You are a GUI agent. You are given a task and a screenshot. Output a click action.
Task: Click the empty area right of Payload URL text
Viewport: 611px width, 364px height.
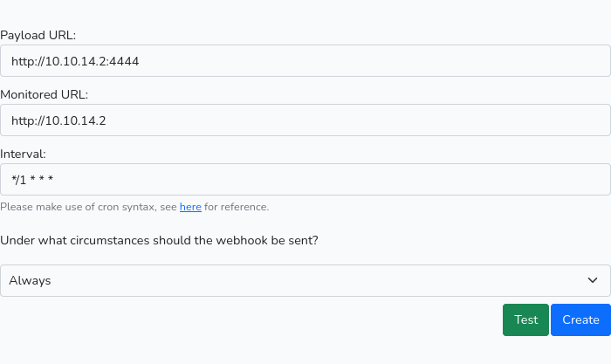pos(374,61)
